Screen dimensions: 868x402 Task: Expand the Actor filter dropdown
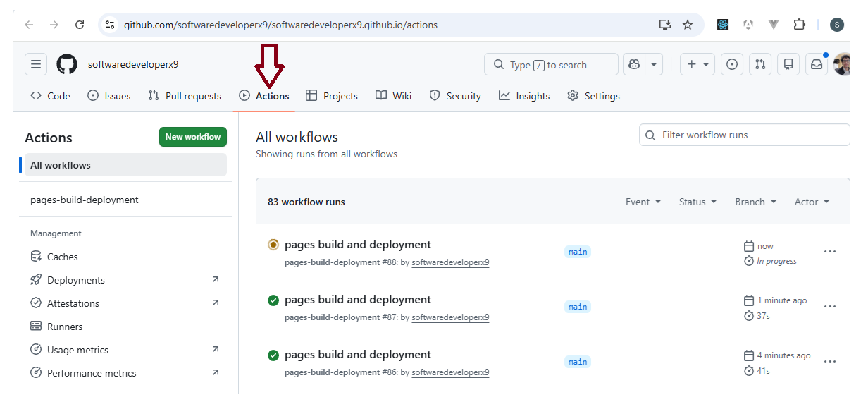coord(812,202)
